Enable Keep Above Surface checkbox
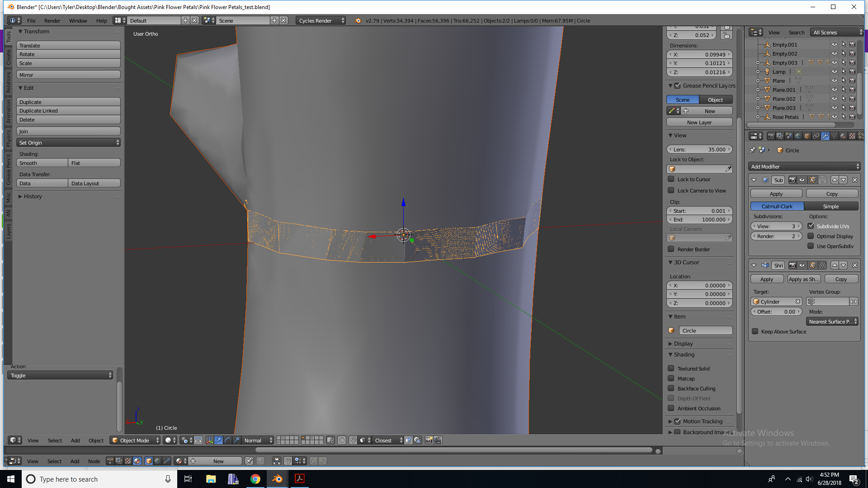 click(x=755, y=331)
